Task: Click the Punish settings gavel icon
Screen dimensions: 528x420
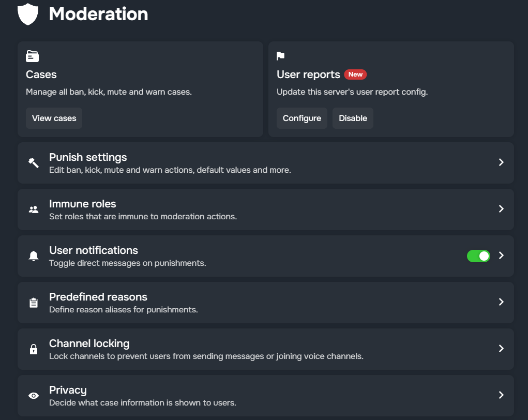Action: coord(34,162)
